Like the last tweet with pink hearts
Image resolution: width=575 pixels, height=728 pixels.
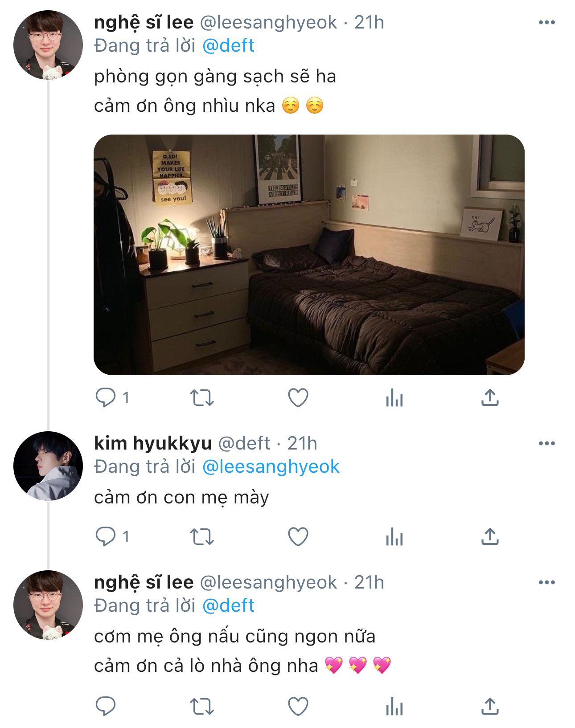tap(298, 707)
